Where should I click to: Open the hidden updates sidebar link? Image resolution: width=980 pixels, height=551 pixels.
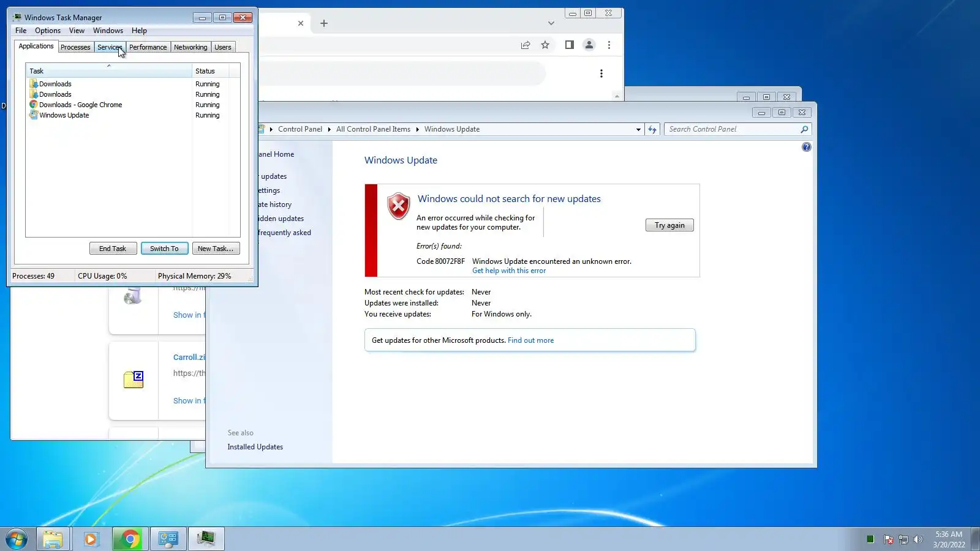click(x=281, y=219)
